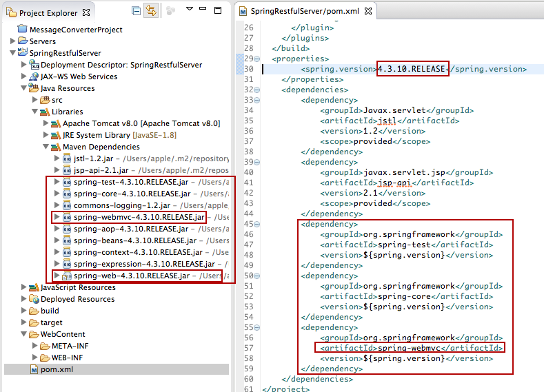Fold the spring-core dependency at line 50
The width and height of the screenshot is (544, 392).
(257, 276)
